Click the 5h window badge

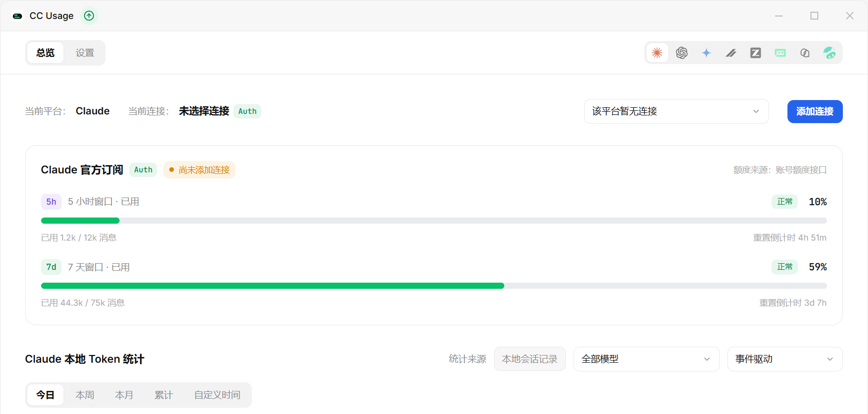[51, 202]
